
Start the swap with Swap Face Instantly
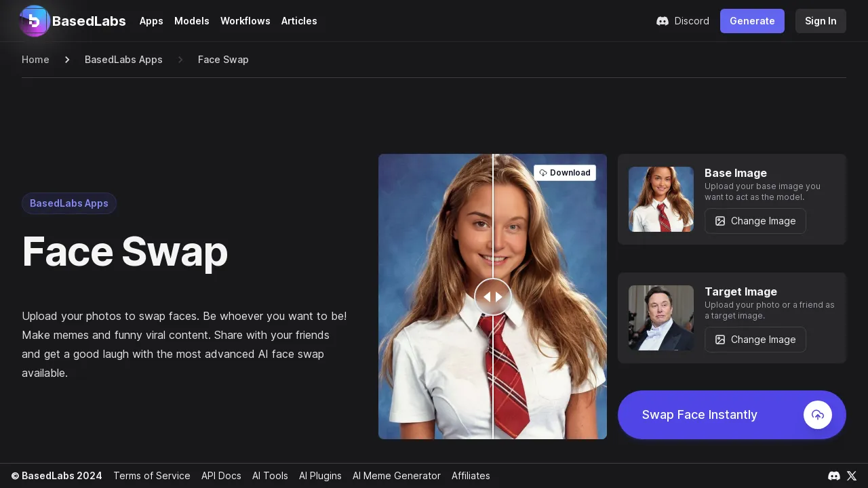point(700,415)
